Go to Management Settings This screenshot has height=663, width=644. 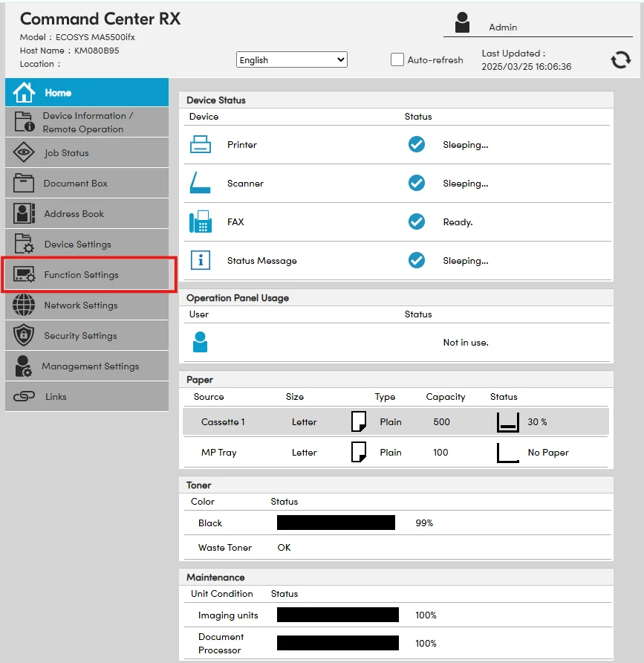pyautogui.click(x=90, y=366)
